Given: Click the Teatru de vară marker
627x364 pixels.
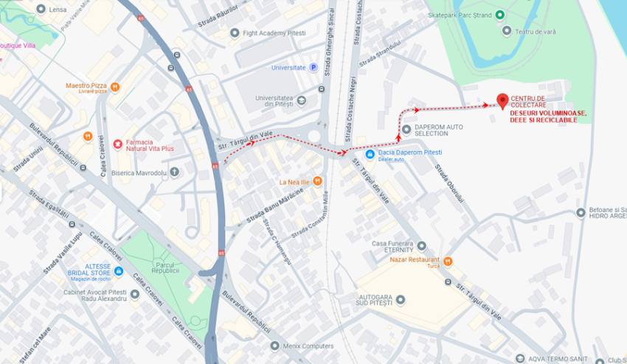Looking at the screenshot, I should click(507, 31).
